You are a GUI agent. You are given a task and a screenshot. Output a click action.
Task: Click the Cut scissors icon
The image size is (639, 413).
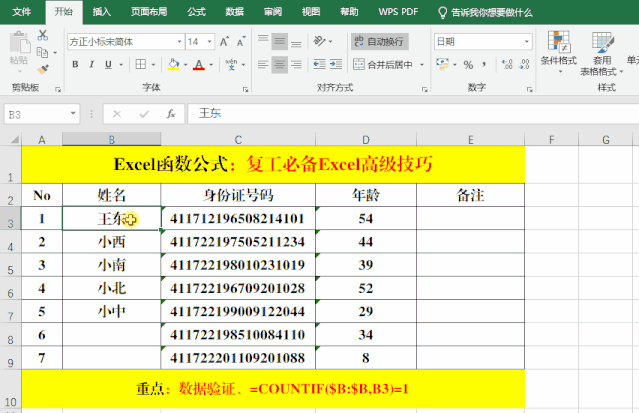click(42, 35)
